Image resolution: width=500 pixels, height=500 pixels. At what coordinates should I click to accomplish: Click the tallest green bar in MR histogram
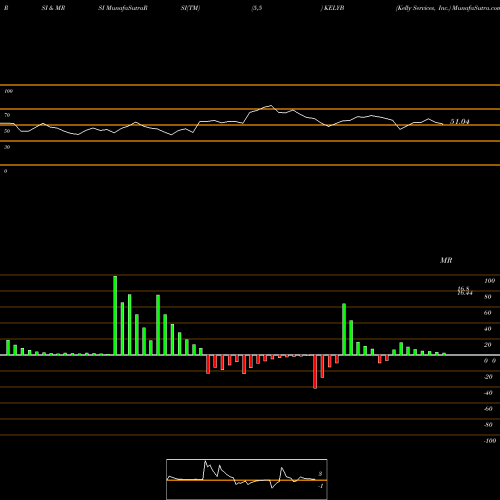point(115,315)
